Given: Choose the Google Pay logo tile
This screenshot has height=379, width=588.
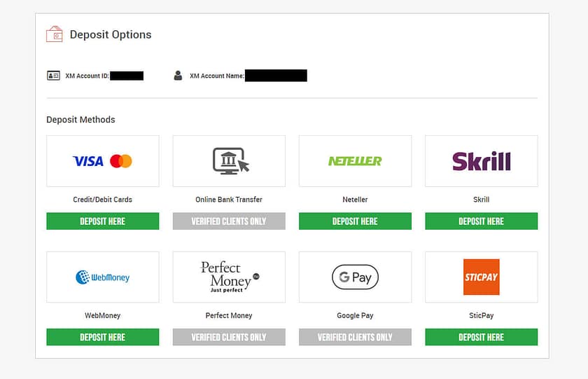Looking at the screenshot, I should point(355,277).
